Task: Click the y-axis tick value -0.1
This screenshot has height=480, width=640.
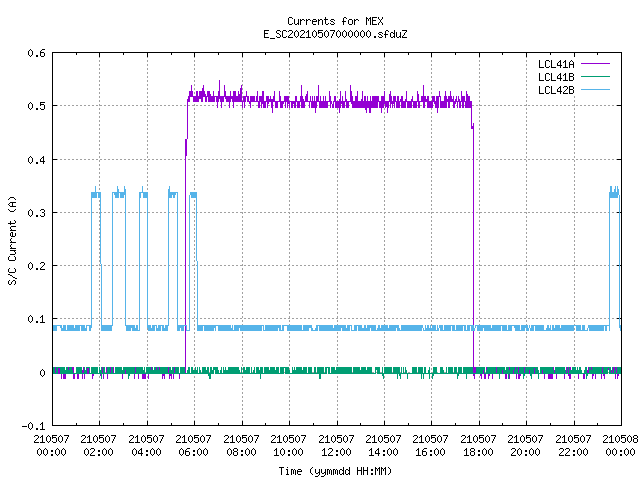Action: [33, 426]
